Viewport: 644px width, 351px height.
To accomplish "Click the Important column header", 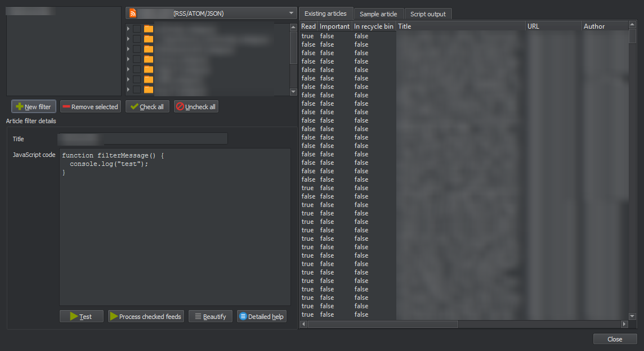I will pyautogui.click(x=335, y=26).
